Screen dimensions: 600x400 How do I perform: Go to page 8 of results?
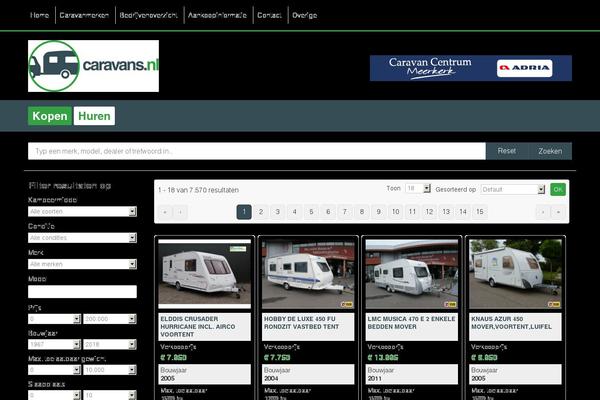pyautogui.click(x=362, y=212)
